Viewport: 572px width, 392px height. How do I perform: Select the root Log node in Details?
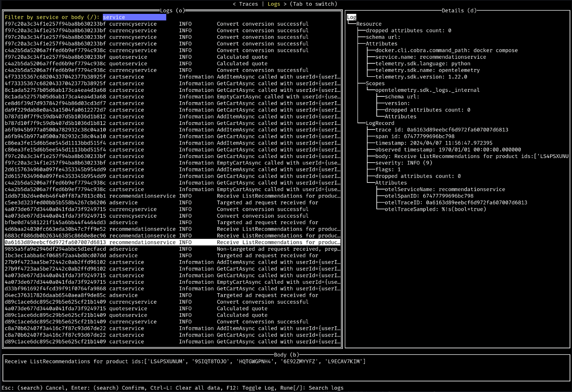tap(351, 17)
